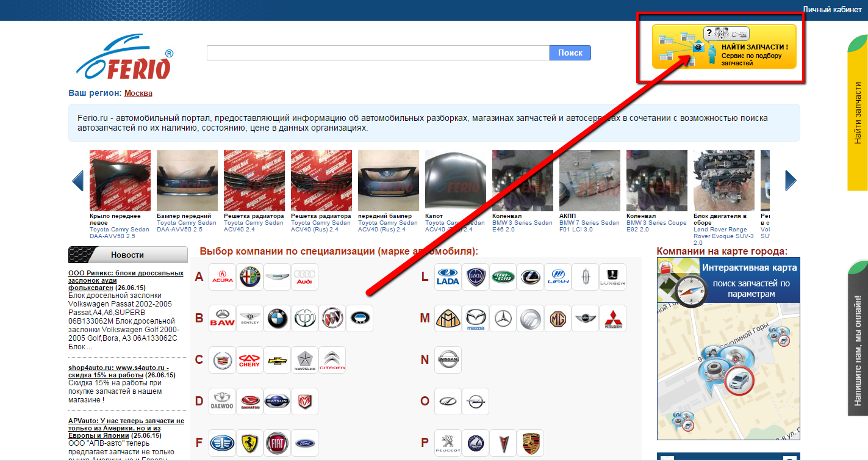This screenshot has width=868, height=461.
Task: Select the Citroen chevrons logo
Action: [x=332, y=360]
